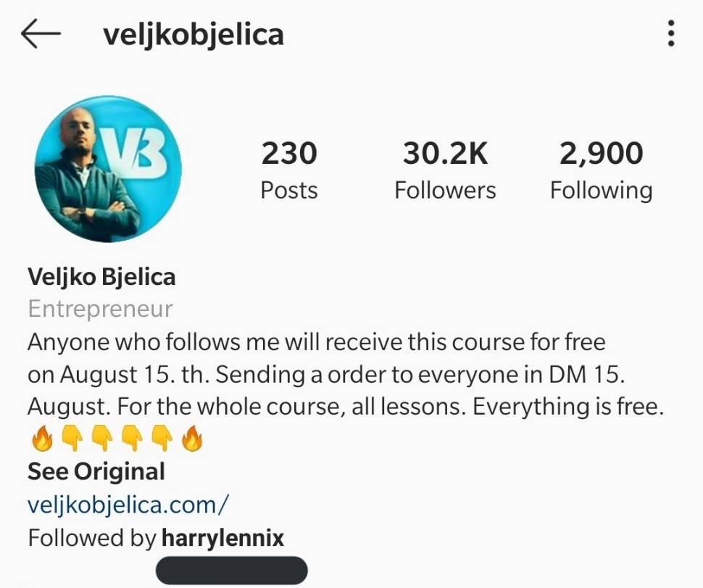Viewport: 703px width, 588px height.
Task: Tap the bio text about free course
Action: (x=345, y=374)
